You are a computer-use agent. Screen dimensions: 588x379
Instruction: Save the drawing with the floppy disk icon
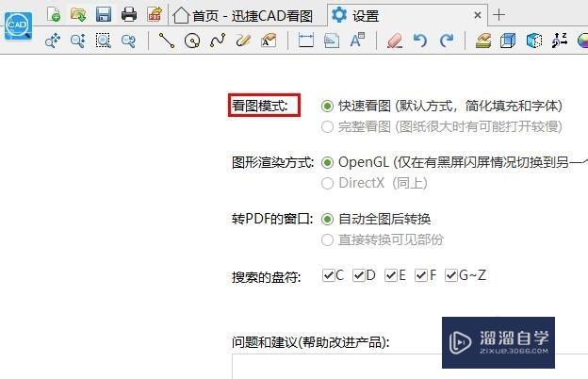pos(104,15)
